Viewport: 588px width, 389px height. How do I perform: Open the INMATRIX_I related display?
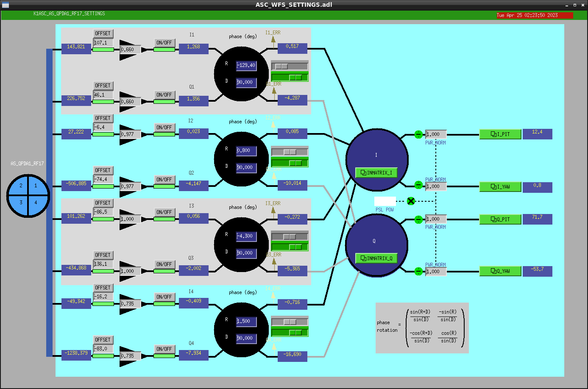(x=376, y=173)
